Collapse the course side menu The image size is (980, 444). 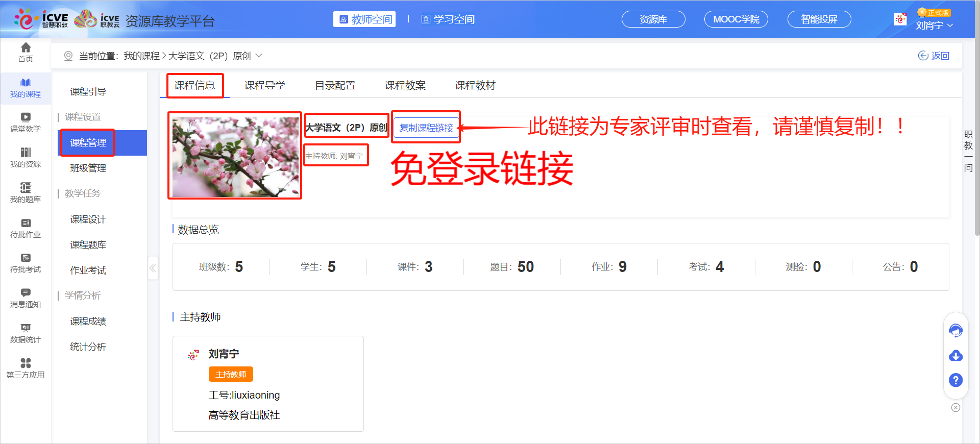[x=153, y=268]
